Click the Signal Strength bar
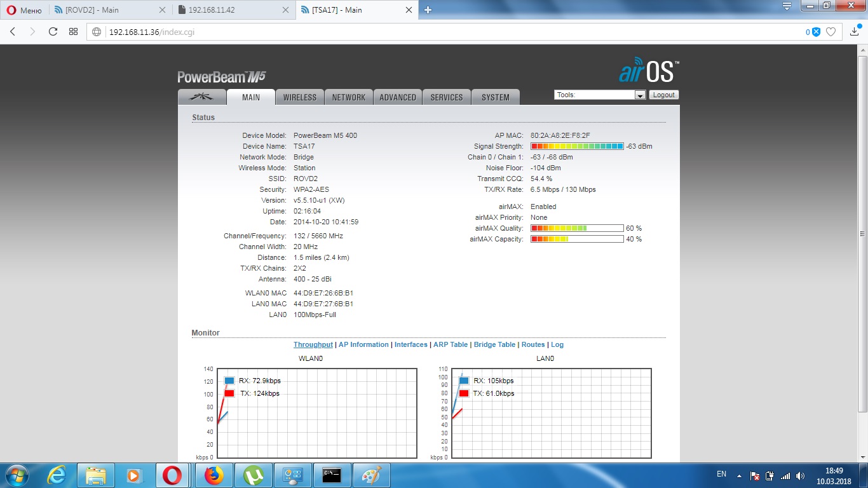The width and height of the screenshot is (868, 488). coord(577,146)
